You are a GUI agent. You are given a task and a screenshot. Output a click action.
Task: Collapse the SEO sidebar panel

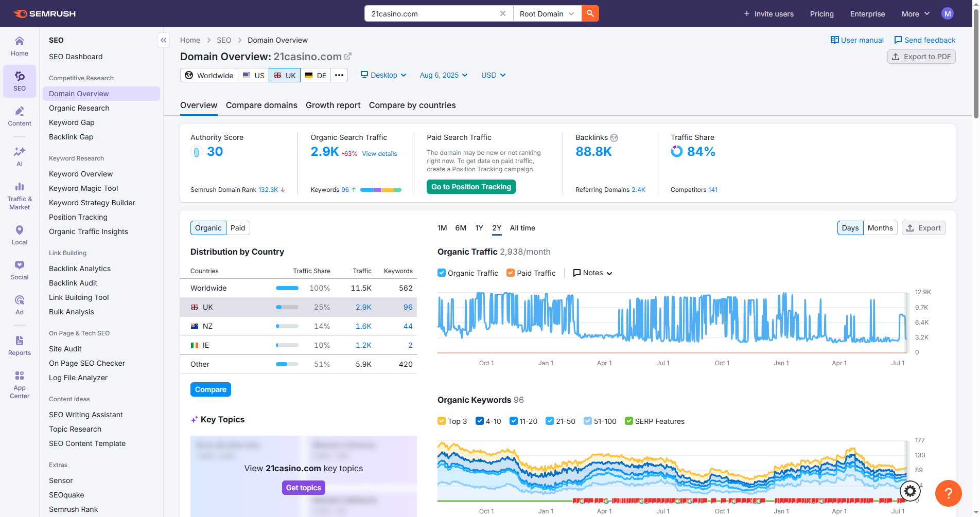coord(163,40)
